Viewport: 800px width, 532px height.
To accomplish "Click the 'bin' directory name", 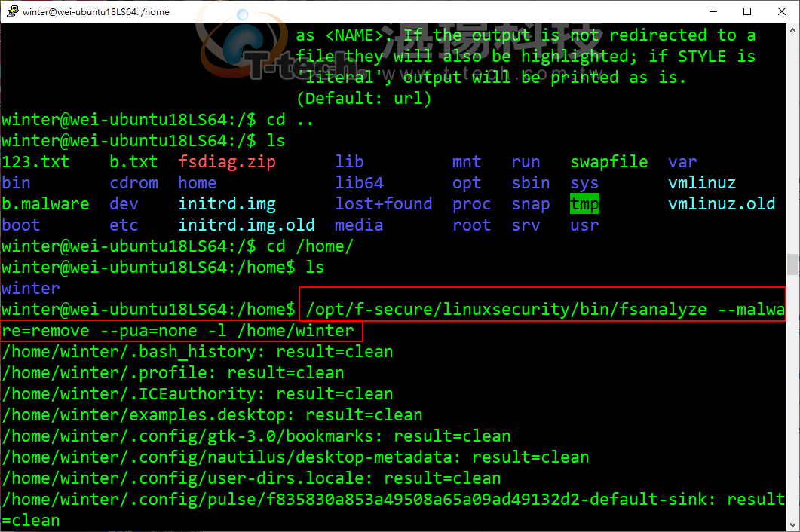I will pyautogui.click(x=17, y=182).
